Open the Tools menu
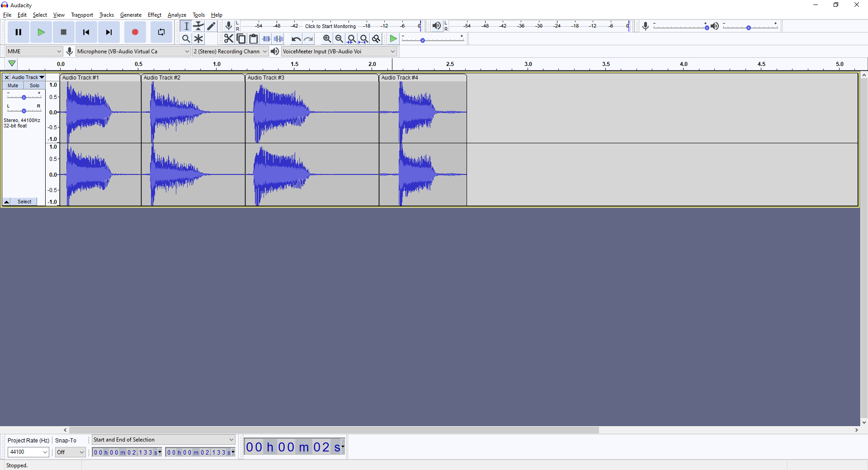 (198, 15)
